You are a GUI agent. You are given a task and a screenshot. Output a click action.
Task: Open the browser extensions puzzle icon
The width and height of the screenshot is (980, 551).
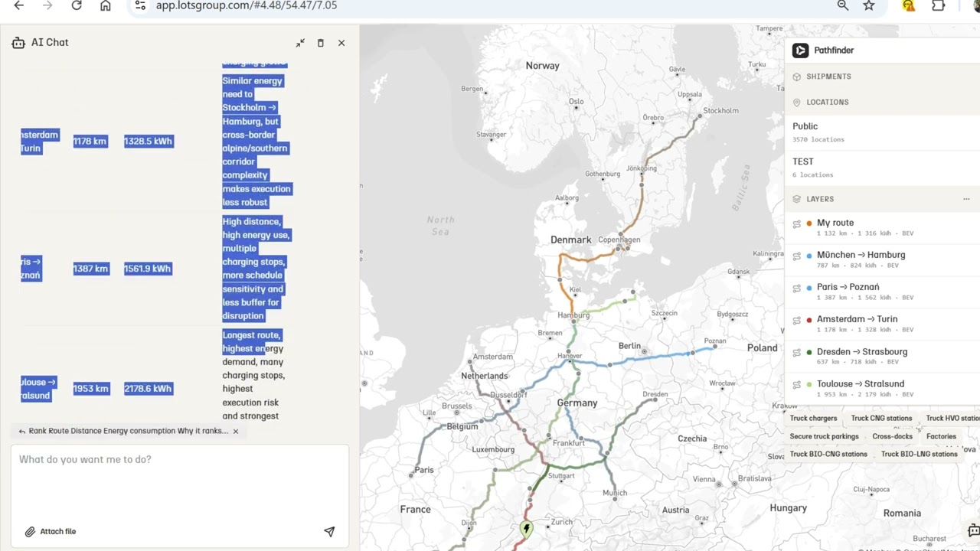[x=939, y=5]
